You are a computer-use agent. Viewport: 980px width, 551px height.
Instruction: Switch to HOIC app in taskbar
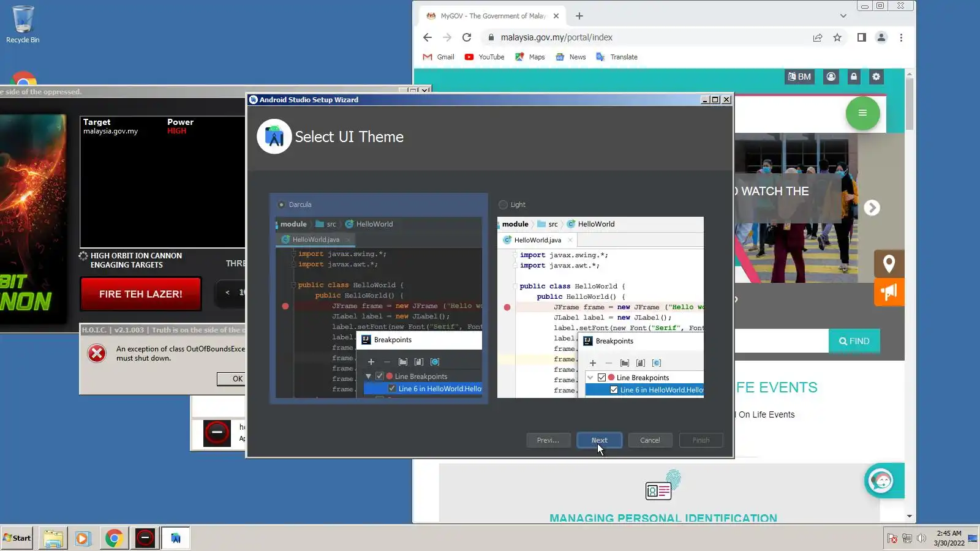[x=145, y=538]
